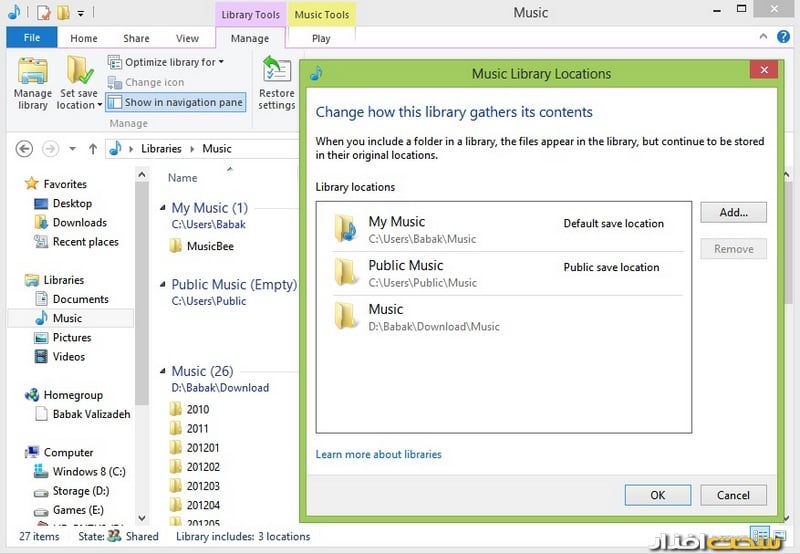
Task: Click the Back navigation arrow
Action: [x=24, y=148]
